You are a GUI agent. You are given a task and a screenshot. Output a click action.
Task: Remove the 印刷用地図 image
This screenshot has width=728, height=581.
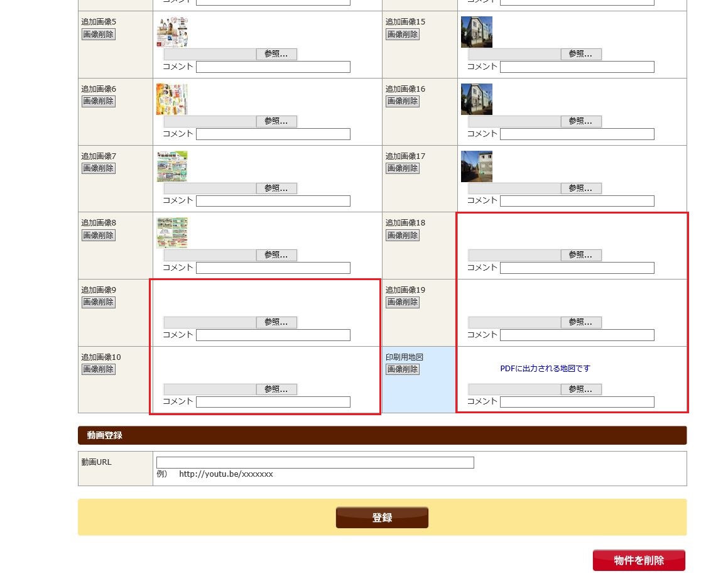403,369
